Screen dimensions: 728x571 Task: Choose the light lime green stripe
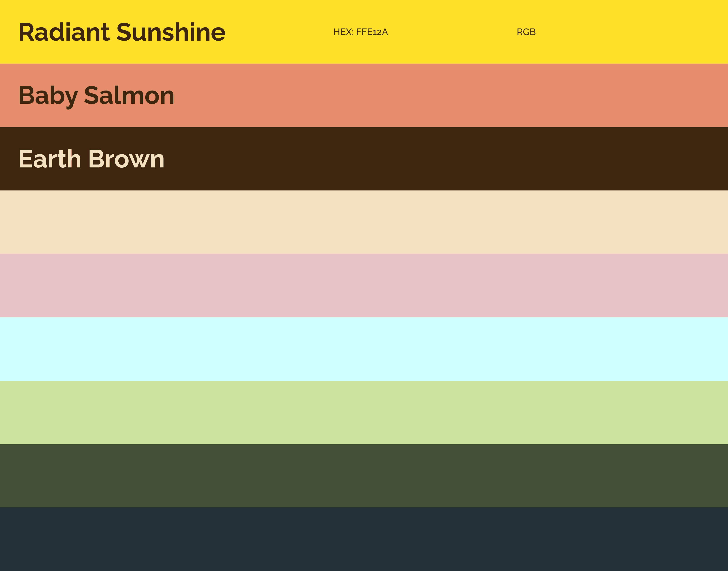pos(364,412)
